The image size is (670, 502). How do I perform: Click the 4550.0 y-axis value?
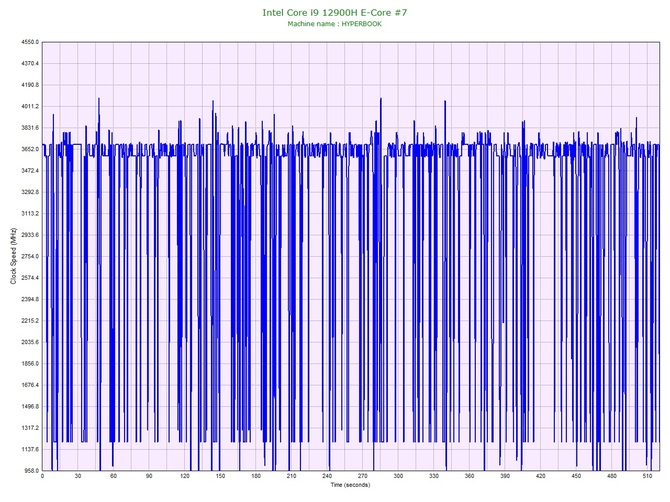pyautogui.click(x=30, y=42)
